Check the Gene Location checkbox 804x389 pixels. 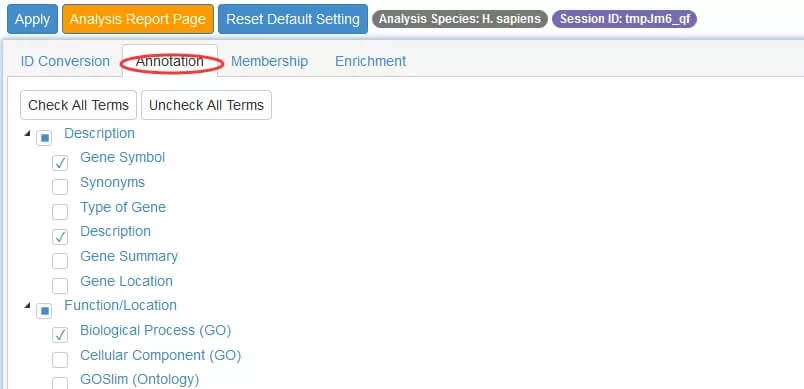click(x=60, y=285)
